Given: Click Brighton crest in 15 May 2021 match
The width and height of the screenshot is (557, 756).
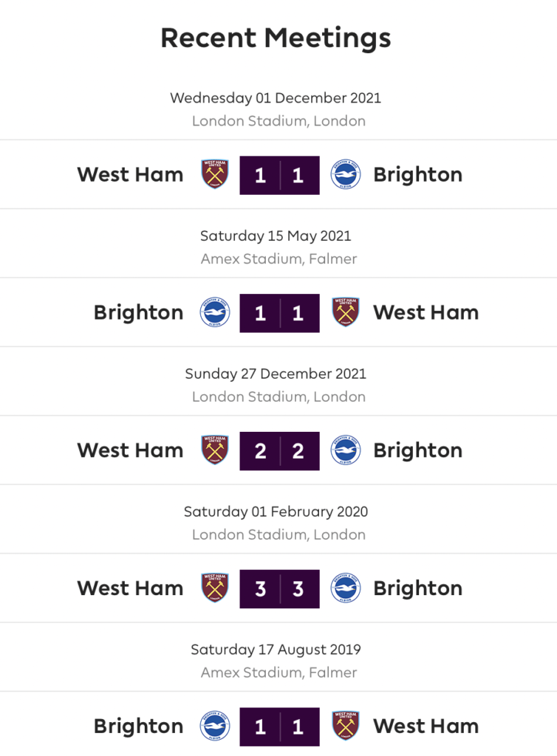Looking at the screenshot, I should tap(215, 312).
